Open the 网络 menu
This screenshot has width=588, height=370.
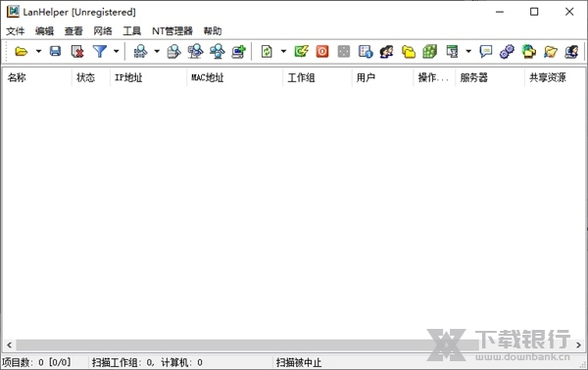103,31
